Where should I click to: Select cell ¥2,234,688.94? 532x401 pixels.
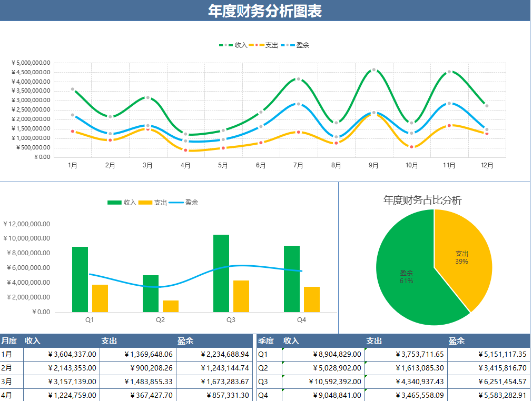(214, 355)
